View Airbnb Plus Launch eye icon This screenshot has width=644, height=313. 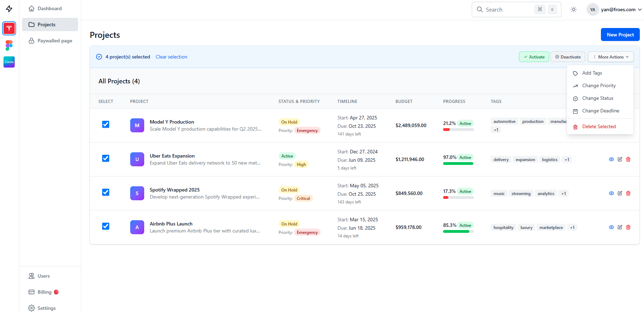pyautogui.click(x=611, y=227)
